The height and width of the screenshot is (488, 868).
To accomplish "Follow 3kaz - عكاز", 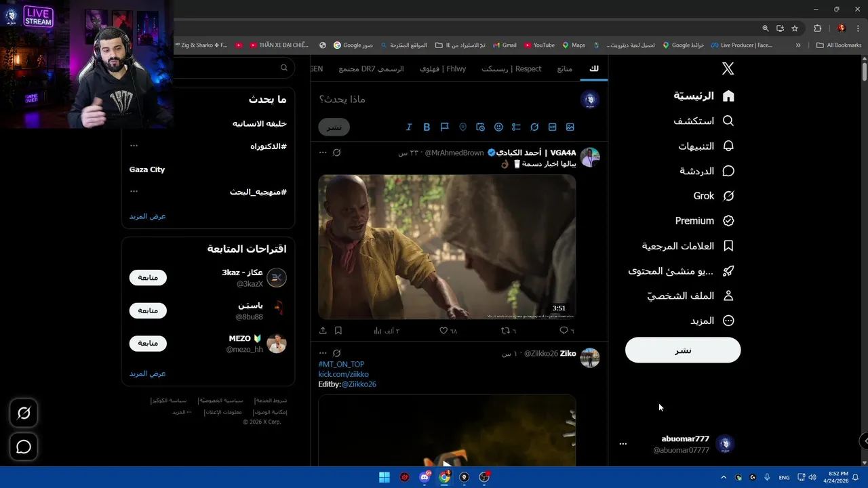I will (x=148, y=277).
